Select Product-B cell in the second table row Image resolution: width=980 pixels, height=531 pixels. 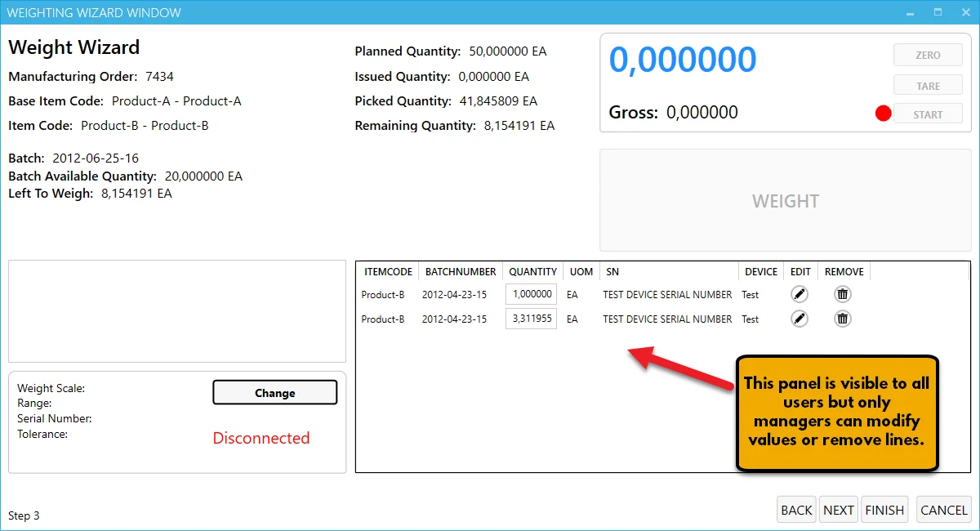(383, 319)
